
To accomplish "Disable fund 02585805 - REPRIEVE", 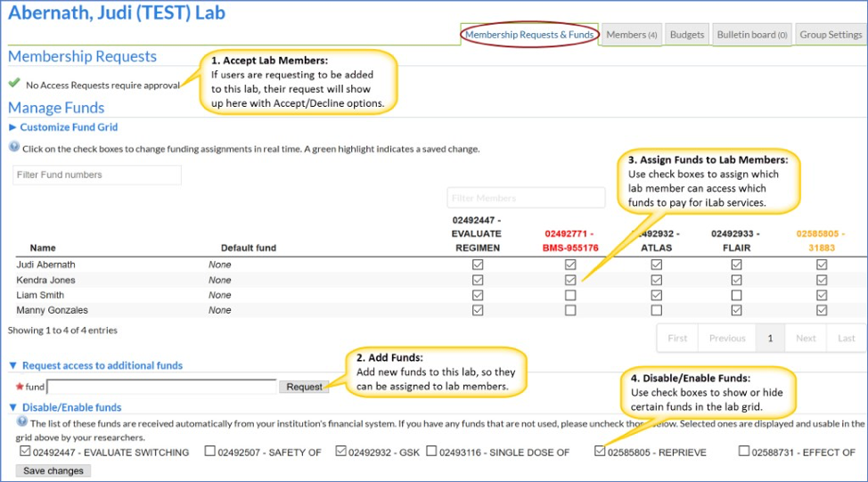I will tap(600, 451).
